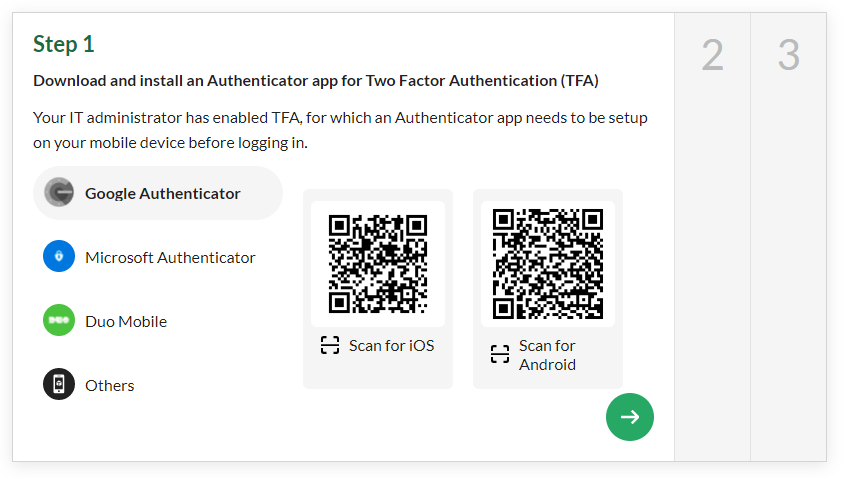Open the iOS QR code image
The width and height of the screenshot is (846, 478).
(x=378, y=264)
